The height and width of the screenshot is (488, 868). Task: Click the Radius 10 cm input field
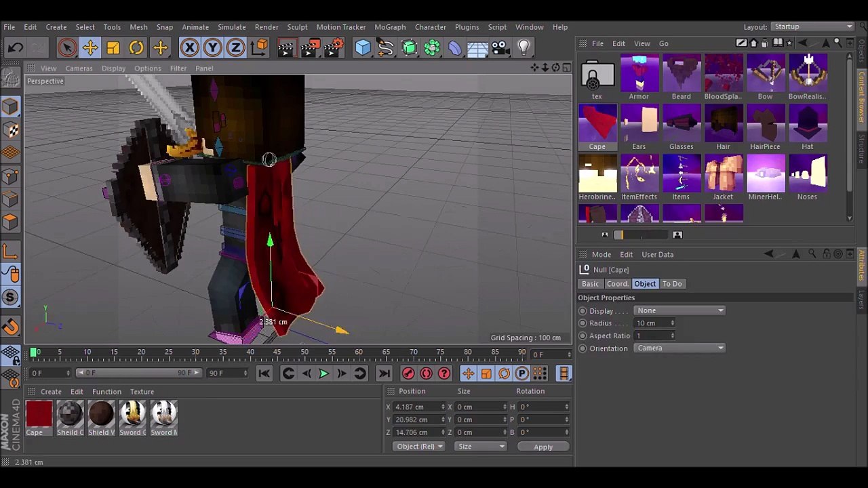pyautogui.click(x=652, y=323)
